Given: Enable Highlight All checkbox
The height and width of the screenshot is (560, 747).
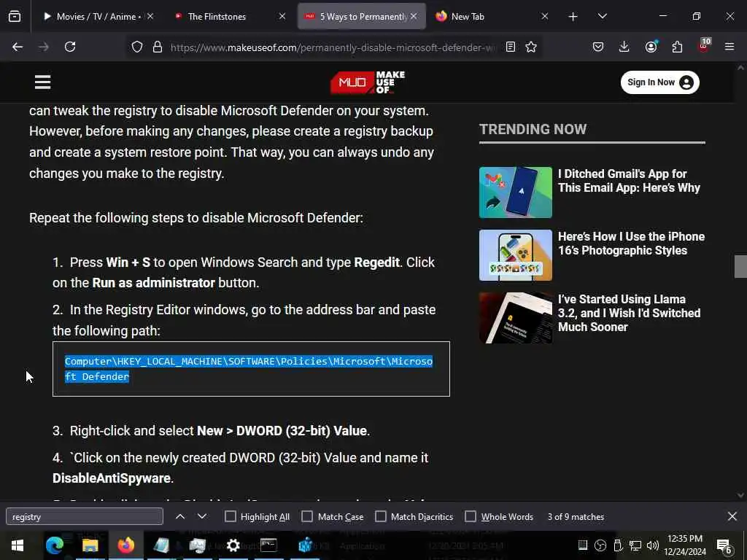Looking at the screenshot, I should (x=230, y=516).
